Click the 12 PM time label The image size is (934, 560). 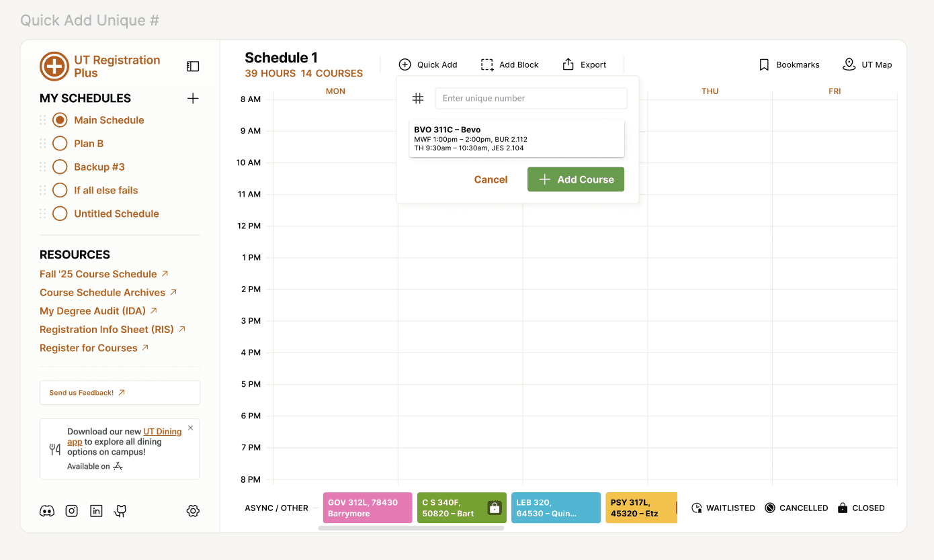point(249,226)
